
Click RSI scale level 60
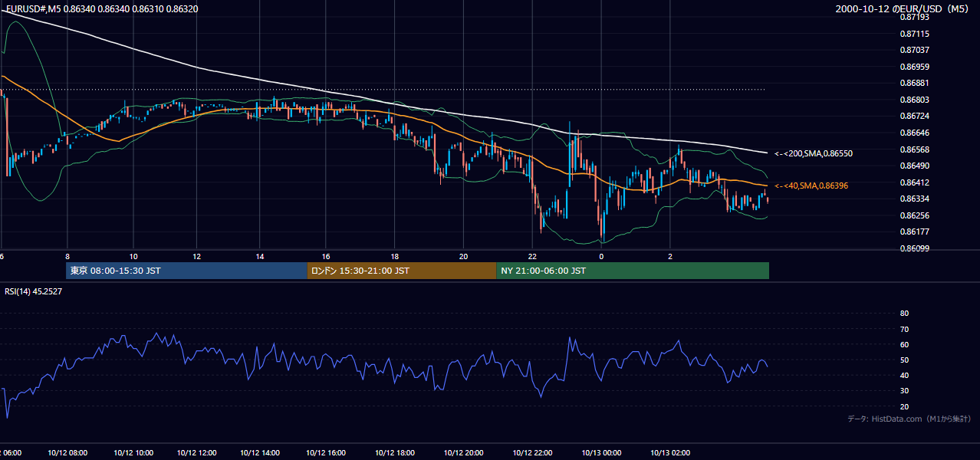[904, 344]
